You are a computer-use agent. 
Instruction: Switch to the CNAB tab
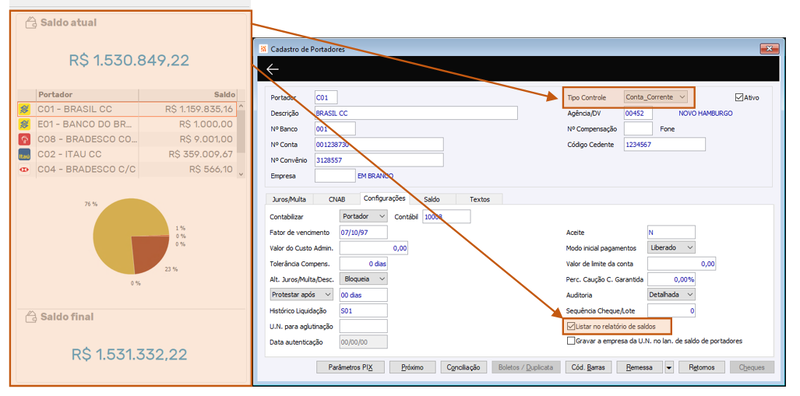336,200
